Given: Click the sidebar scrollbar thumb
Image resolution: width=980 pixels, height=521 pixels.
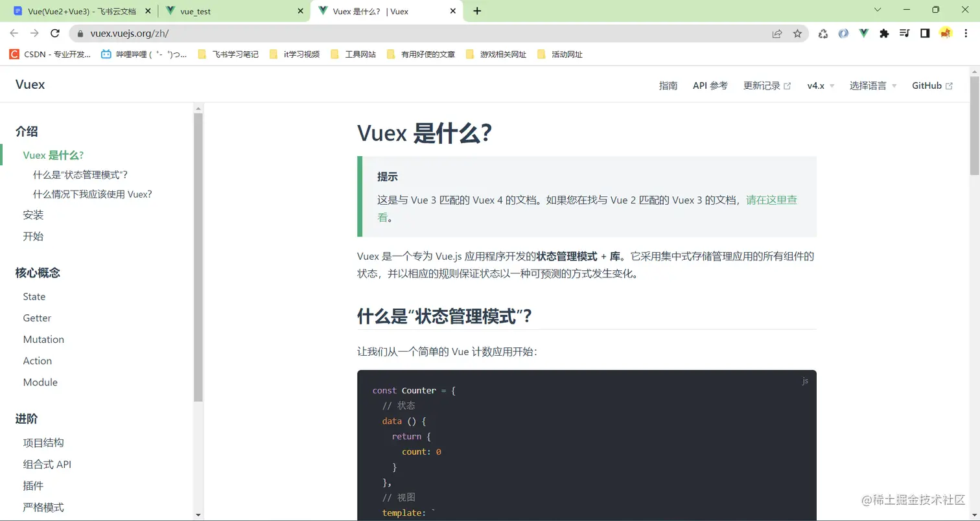Looking at the screenshot, I should (x=198, y=257).
